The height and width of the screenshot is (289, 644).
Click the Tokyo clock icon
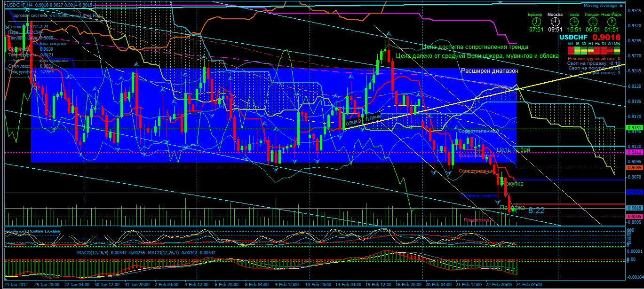[574, 22]
